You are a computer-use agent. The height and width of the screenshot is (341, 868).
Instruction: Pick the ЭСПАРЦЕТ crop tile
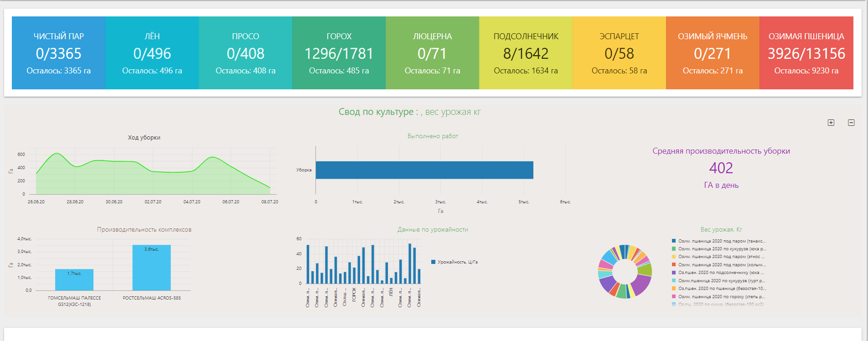point(619,53)
